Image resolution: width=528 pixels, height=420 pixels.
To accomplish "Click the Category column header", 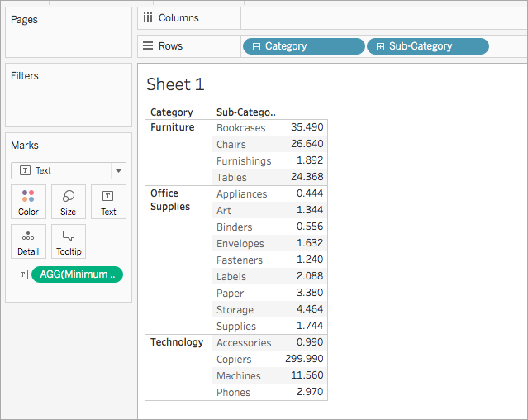I will (x=171, y=112).
